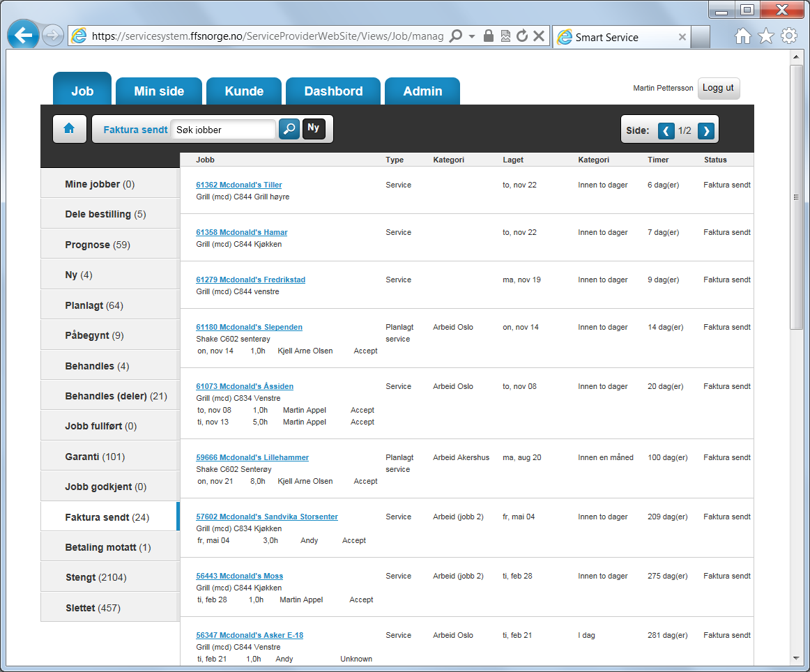810x672 pixels.
Task: Click the vertical scrollbar thumb
Action: pos(796,197)
